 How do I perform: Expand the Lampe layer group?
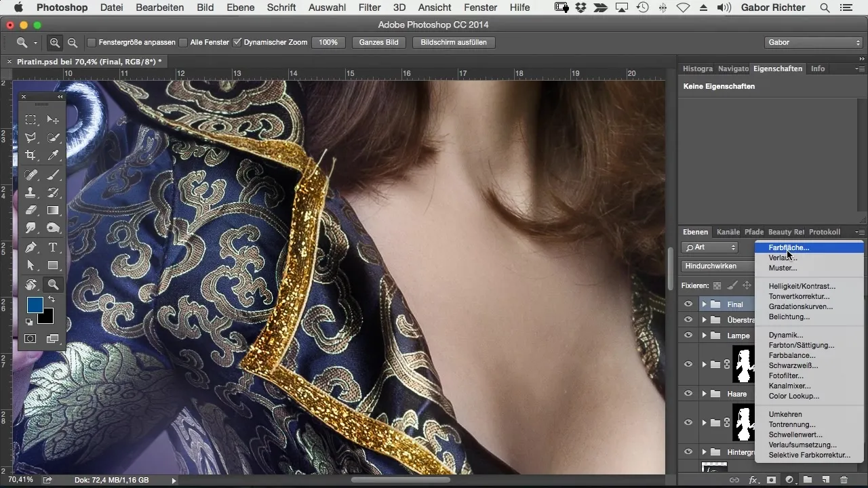(x=704, y=335)
